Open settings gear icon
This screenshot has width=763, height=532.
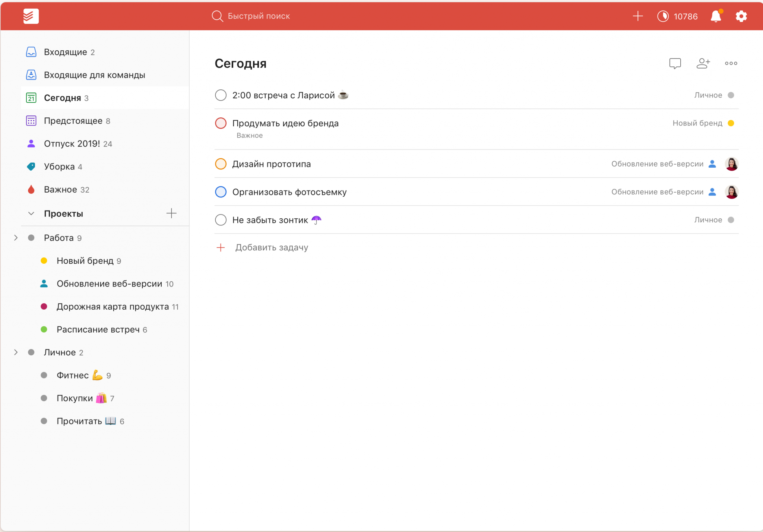pos(741,16)
